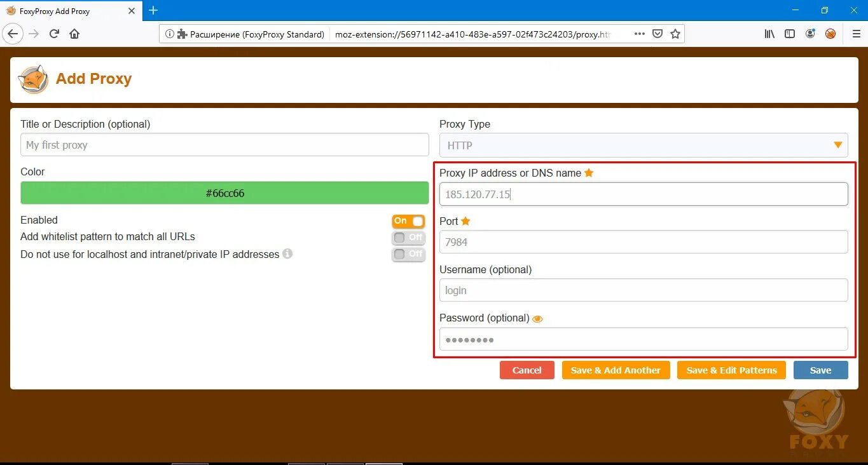868x465 pixels.
Task: Focus the Proxy IP address field
Action: (644, 194)
